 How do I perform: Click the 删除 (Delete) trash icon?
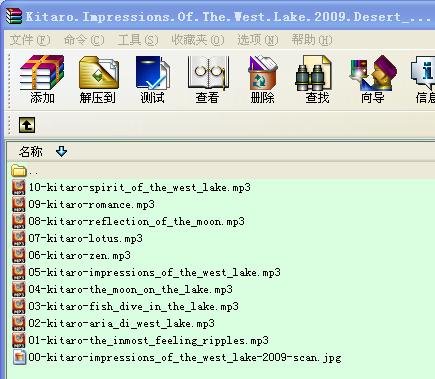pyautogui.click(x=263, y=73)
